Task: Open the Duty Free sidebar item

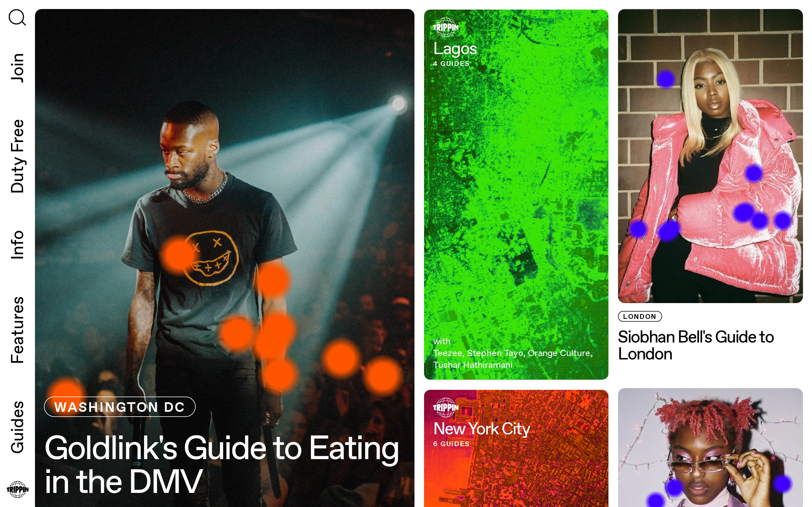Action: click(x=17, y=156)
